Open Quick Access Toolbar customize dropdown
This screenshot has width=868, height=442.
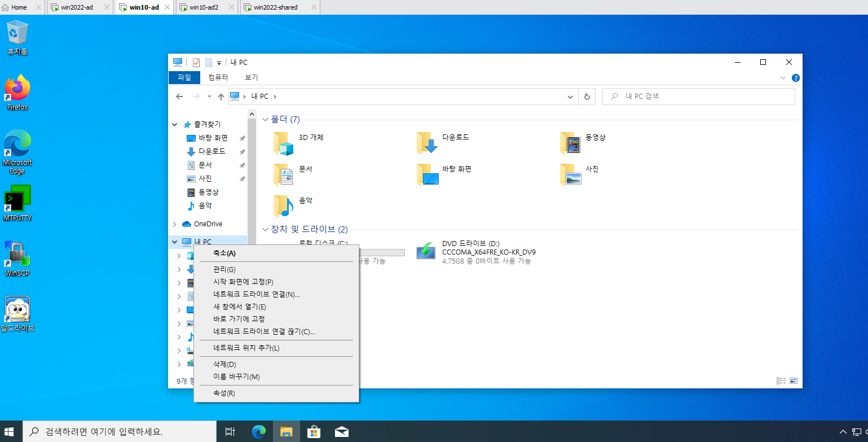click(219, 63)
